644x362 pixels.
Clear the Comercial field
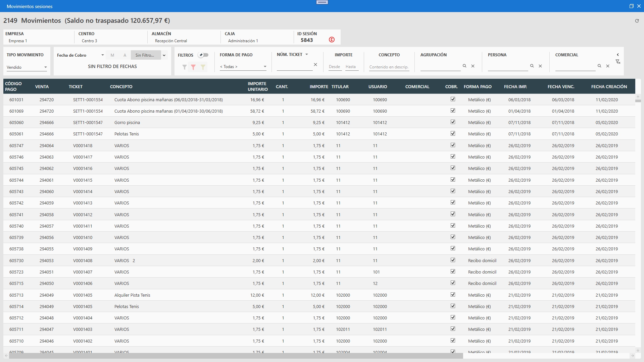[608, 66]
